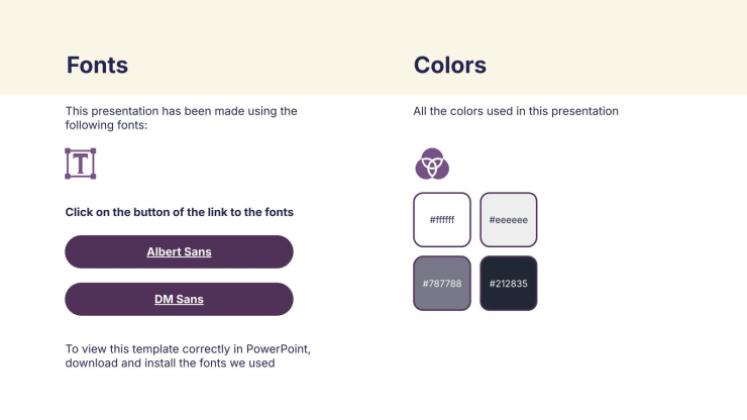Viewport: 747px width, 420px height.
Task: Click the text box font icon
Action: pyautogui.click(x=80, y=163)
